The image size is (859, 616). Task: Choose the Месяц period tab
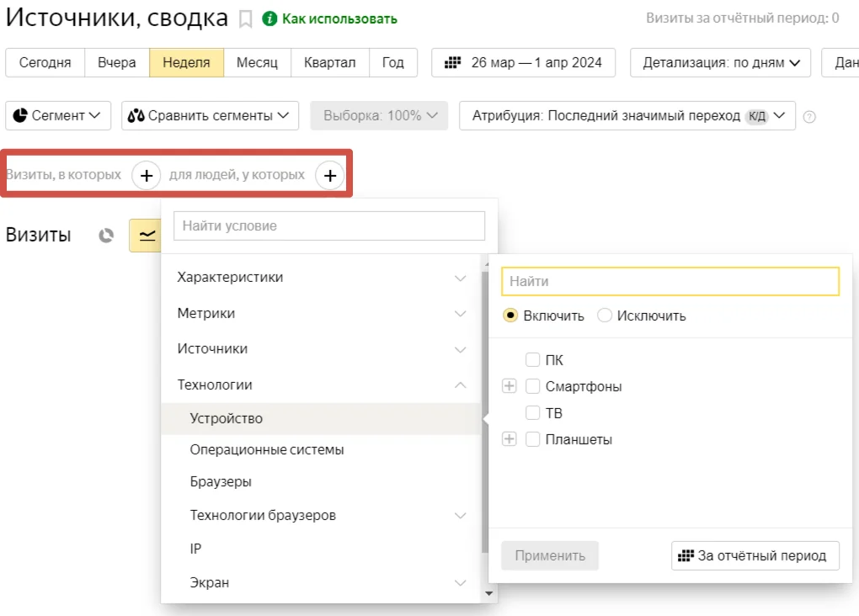(x=257, y=63)
